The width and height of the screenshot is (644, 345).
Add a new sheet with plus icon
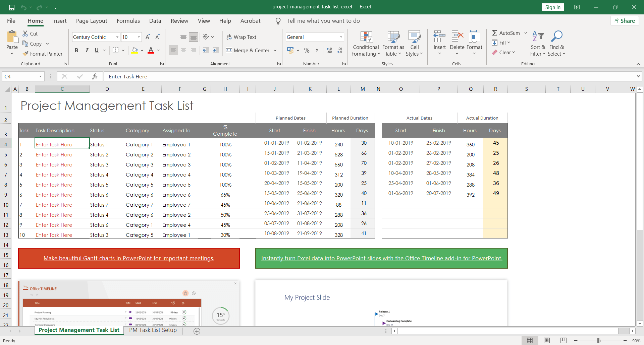197,331
